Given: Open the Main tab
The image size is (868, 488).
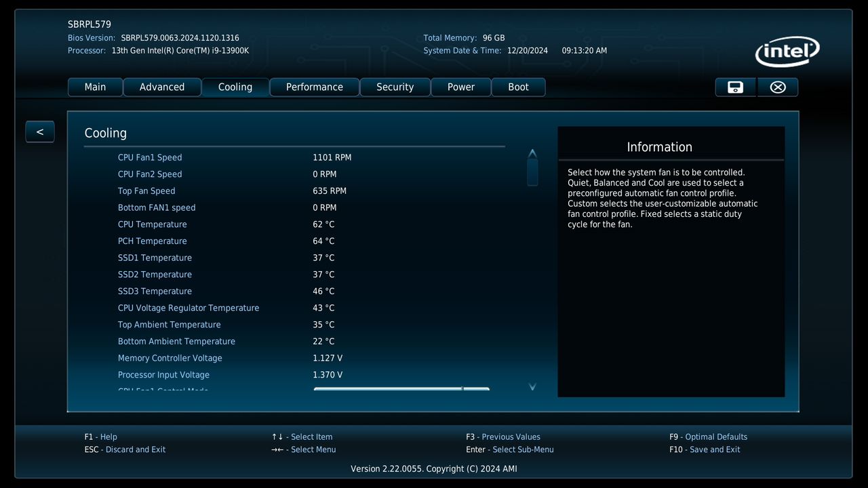Looking at the screenshot, I should tap(95, 87).
